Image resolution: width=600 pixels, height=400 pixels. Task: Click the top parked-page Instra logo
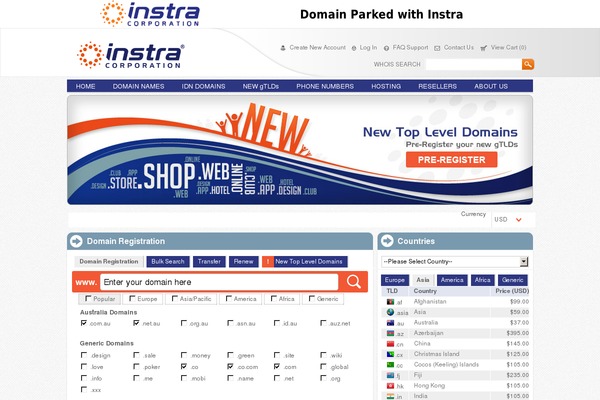click(150, 14)
